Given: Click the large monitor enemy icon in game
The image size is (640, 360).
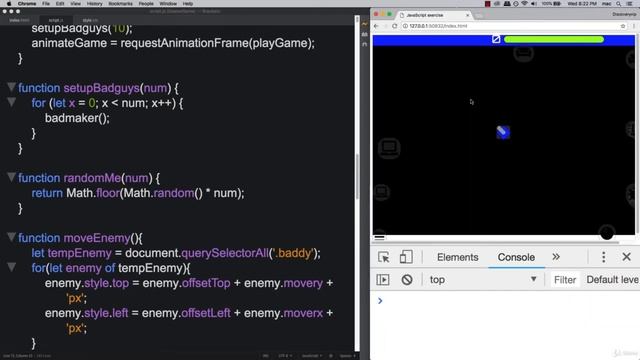Looking at the screenshot, I should [x=389, y=148].
